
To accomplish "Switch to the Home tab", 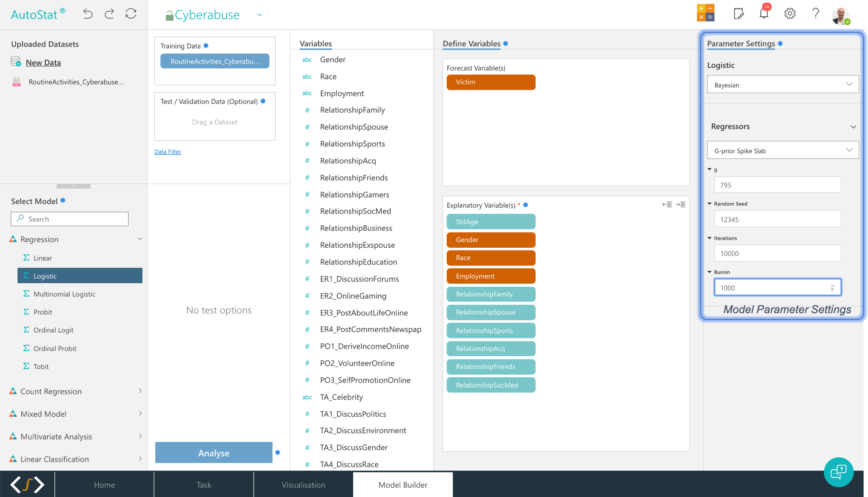I will pos(104,485).
